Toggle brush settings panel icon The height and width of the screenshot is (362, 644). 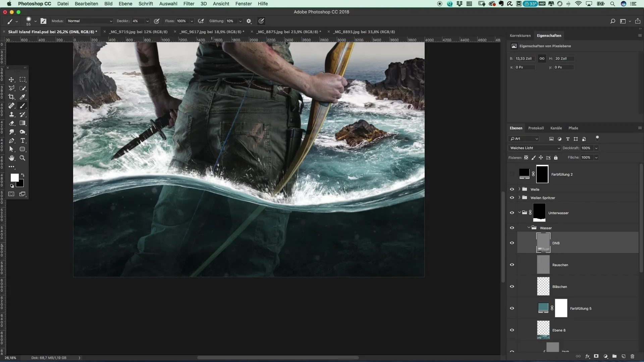pyautogui.click(x=43, y=21)
